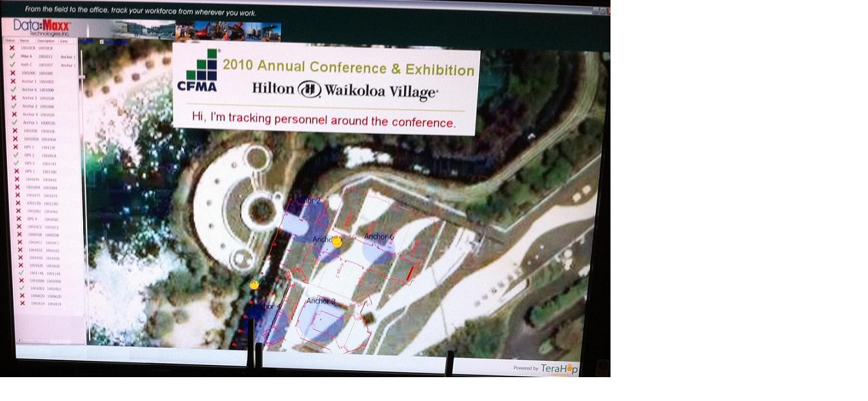The image size is (868, 401).
Task: Click the red X status icon for Anchor 4
Action: click(14, 114)
